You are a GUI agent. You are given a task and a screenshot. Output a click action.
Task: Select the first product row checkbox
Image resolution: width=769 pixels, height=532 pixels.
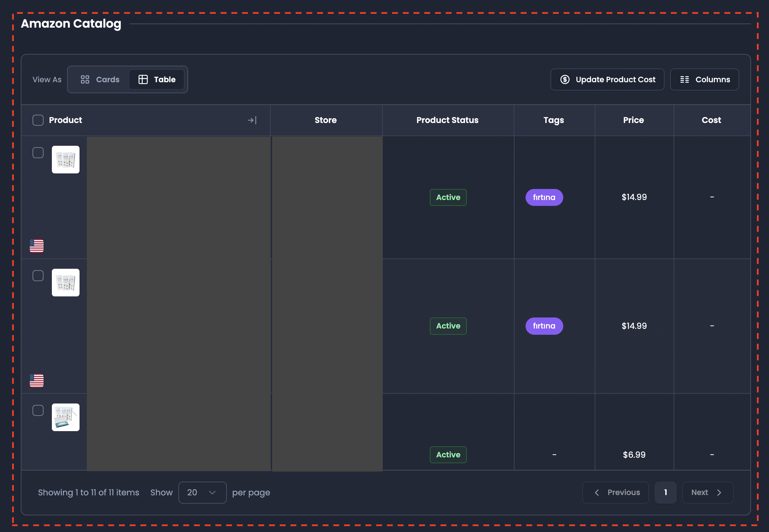click(38, 153)
